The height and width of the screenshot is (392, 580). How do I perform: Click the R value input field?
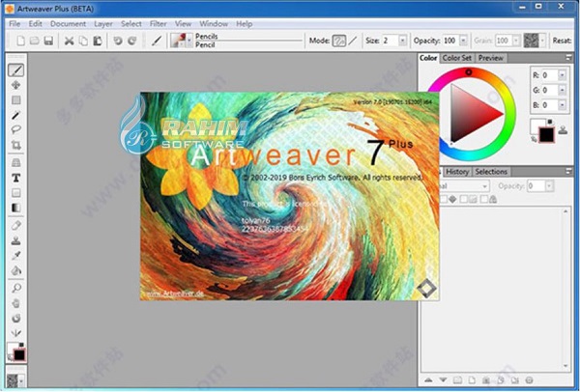tap(550, 75)
